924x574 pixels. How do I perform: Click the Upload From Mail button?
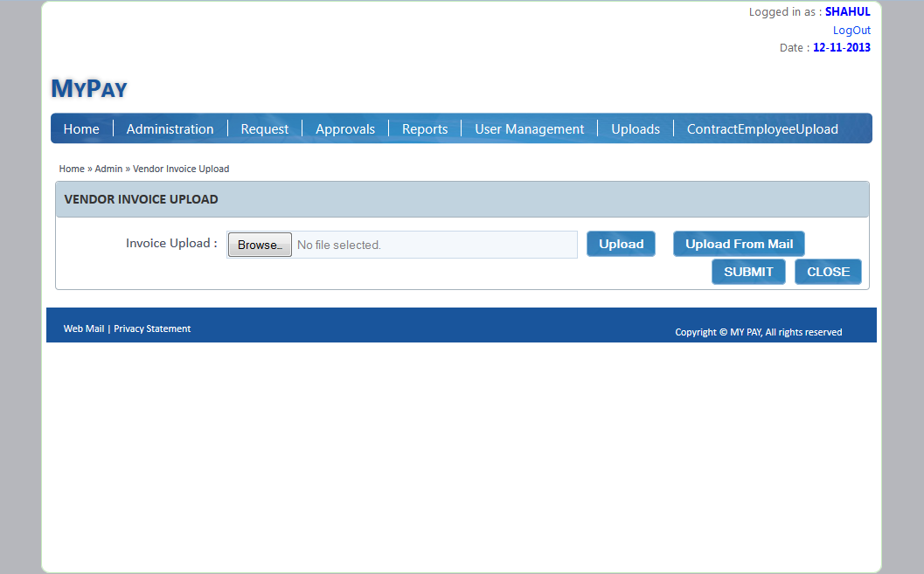[x=739, y=244]
